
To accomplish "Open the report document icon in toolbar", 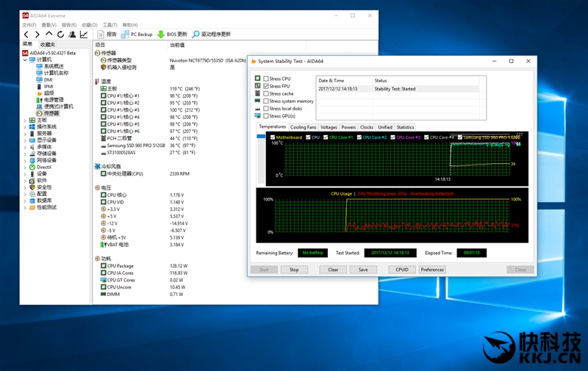I will [101, 35].
